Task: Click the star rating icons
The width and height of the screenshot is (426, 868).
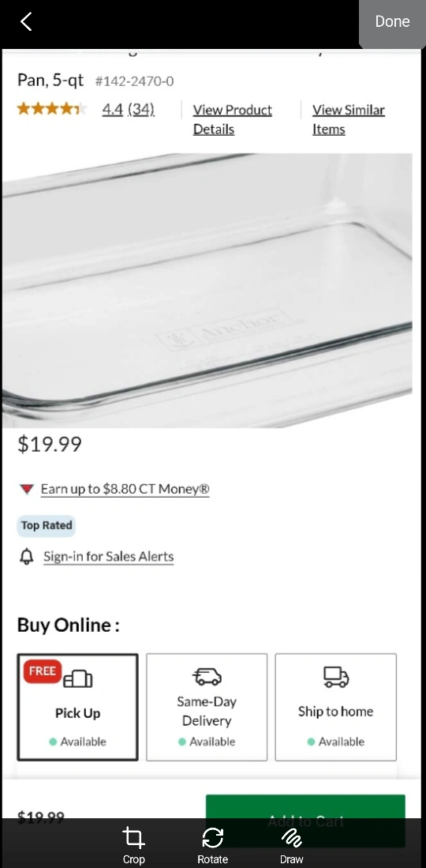Action: [x=52, y=108]
